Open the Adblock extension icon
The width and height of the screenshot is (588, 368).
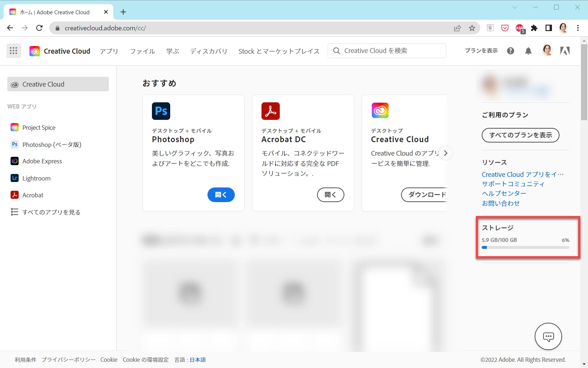(x=520, y=28)
